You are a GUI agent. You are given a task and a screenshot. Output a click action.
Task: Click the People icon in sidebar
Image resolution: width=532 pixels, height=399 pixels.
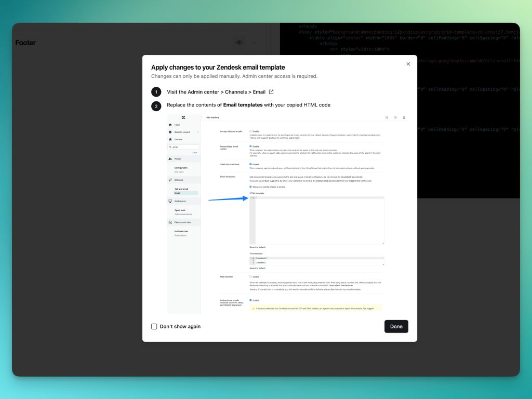click(170, 158)
